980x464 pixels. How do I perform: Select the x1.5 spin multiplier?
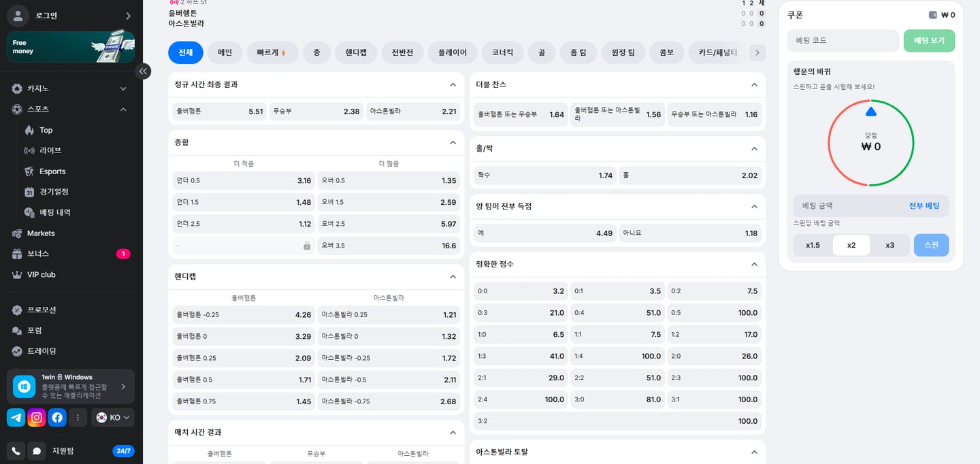pos(813,245)
